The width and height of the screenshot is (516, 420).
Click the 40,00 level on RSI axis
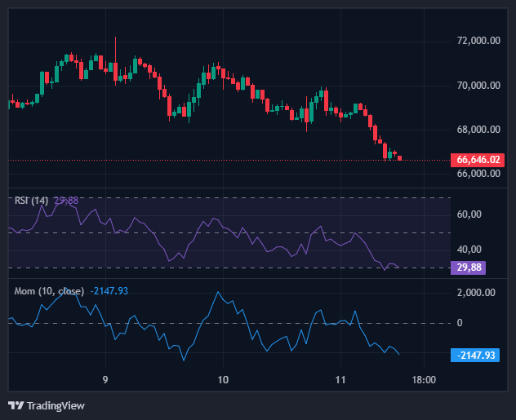469,250
